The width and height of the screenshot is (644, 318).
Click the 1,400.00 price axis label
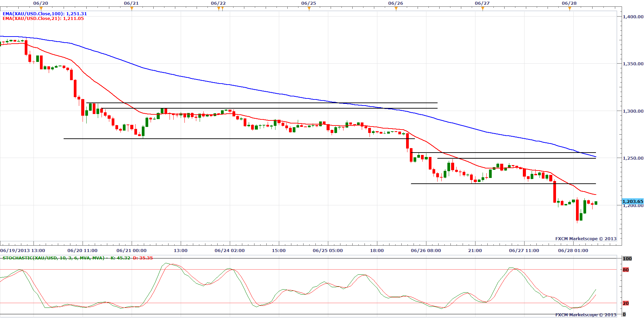(x=633, y=17)
